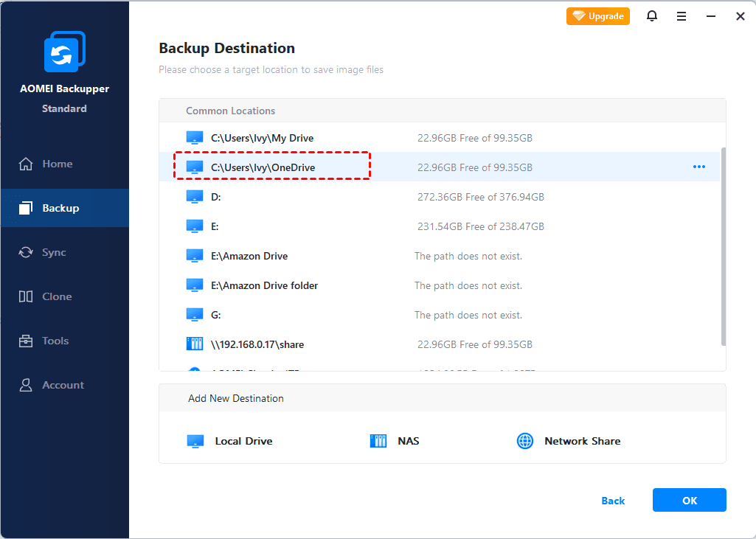Image resolution: width=756 pixels, height=539 pixels.
Task: Open the hamburger menu in title bar
Action: 682,16
